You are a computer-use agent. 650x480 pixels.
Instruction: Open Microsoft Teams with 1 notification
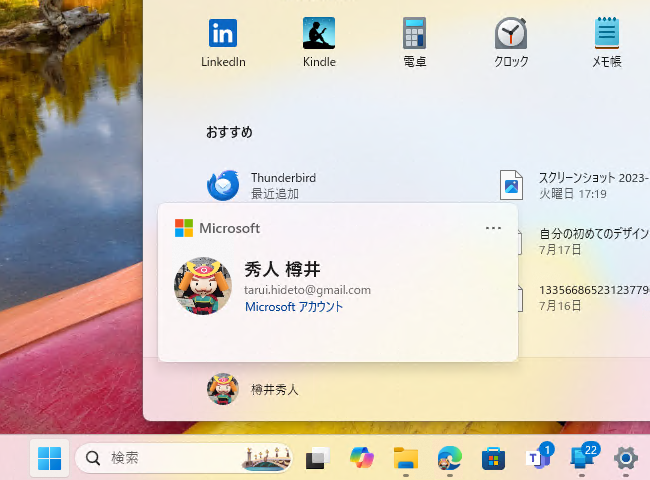point(539,456)
